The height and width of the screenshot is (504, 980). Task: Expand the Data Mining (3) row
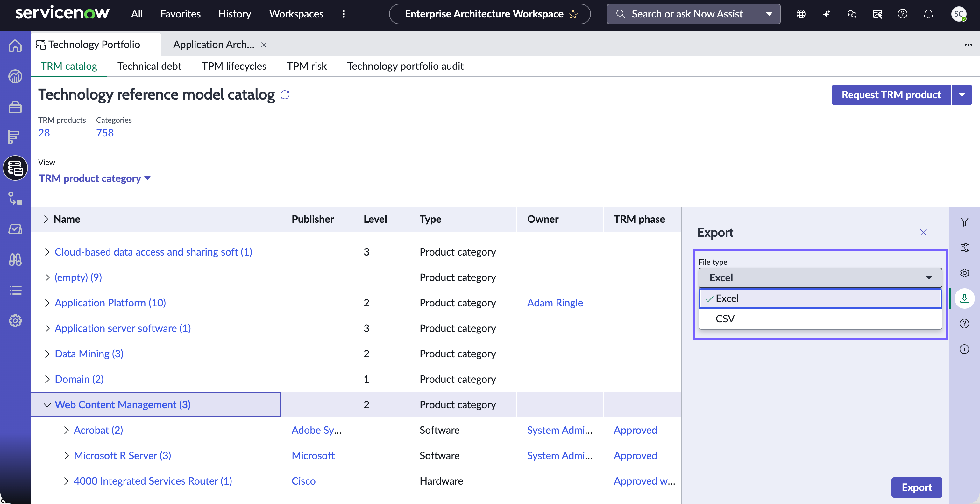(47, 354)
